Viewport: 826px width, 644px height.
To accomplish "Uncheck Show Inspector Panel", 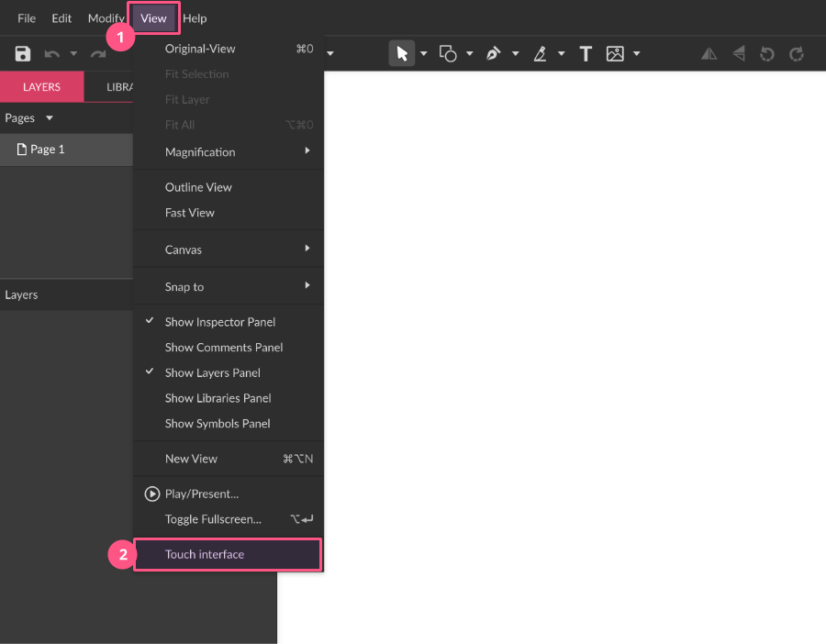I will coord(220,322).
